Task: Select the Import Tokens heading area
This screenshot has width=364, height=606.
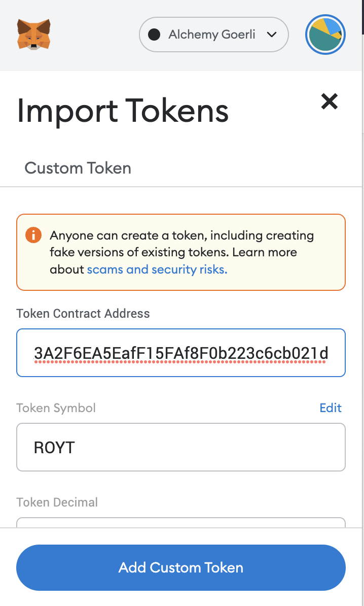Action: tap(122, 111)
